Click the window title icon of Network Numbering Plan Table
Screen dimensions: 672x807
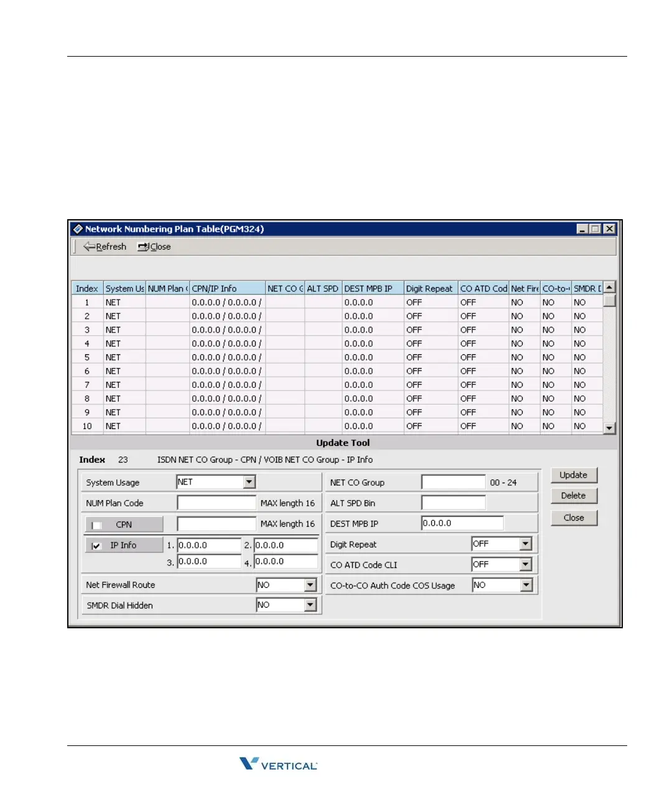click(78, 229)
